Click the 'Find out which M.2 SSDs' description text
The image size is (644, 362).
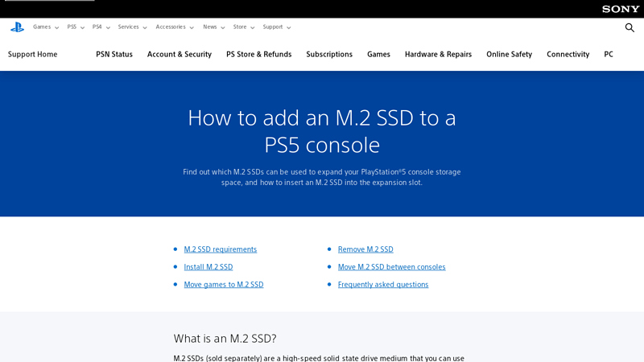pos(322,177)
